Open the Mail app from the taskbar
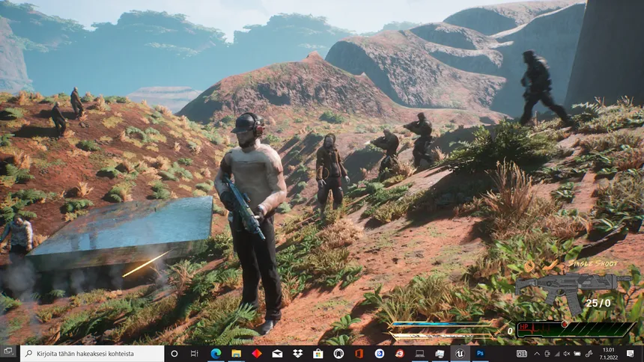644x362 pixels. tap(277, 353)
